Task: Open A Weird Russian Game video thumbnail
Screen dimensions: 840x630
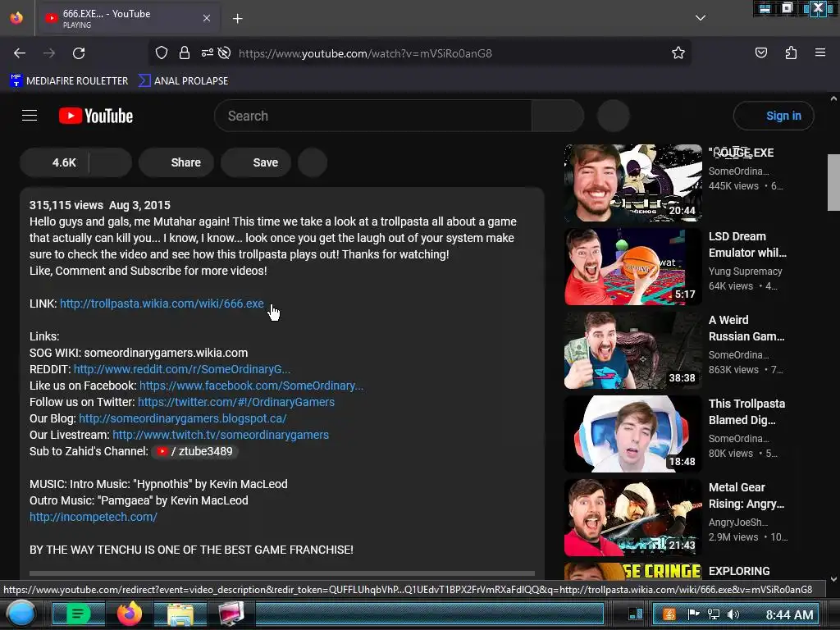Action: 632,349
